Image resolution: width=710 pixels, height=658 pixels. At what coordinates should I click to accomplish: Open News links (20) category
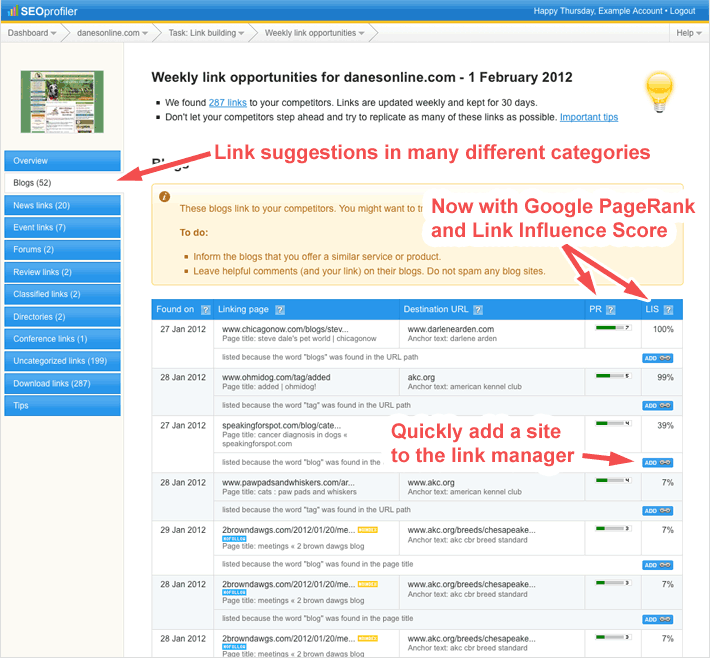point(62,205)
